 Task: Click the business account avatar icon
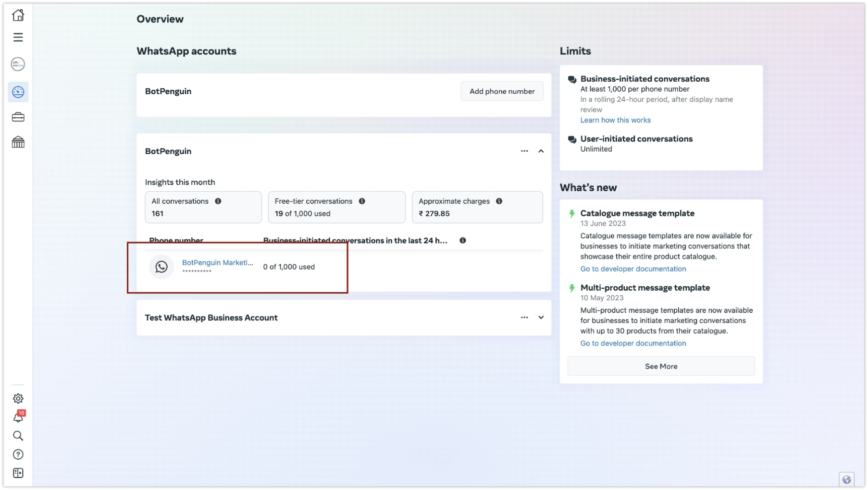[18, 64]
